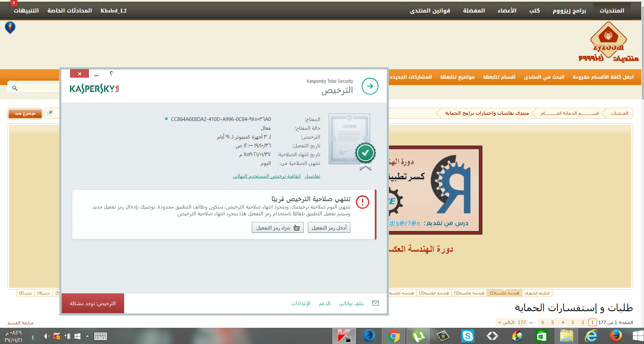Click the Enter activation code button (أدخل رمز التفعيل)
This screenshot has width=644, height=344.
tap(329, 228)
